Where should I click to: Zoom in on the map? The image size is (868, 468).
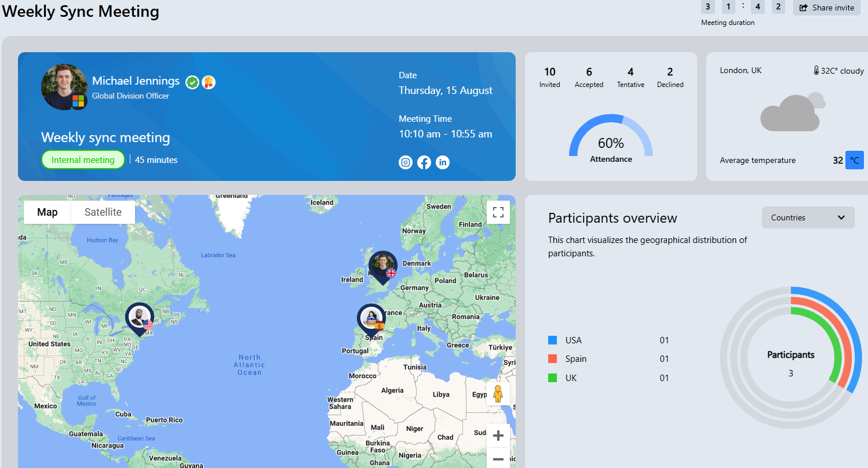coord(498,436)
